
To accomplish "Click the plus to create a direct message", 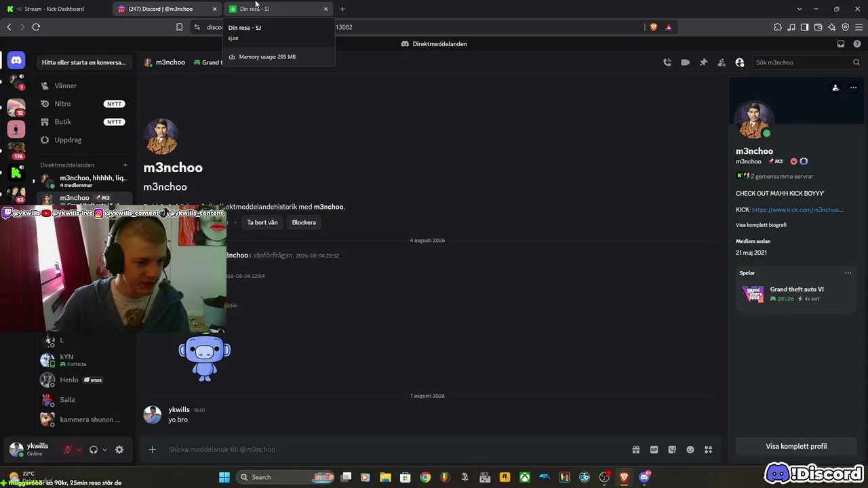I will coord(125,165).
